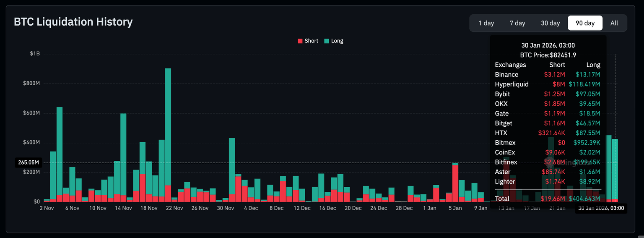Select the 7 day range tab
The width and height of the screenshot is (644, 238).
point(517,23)
